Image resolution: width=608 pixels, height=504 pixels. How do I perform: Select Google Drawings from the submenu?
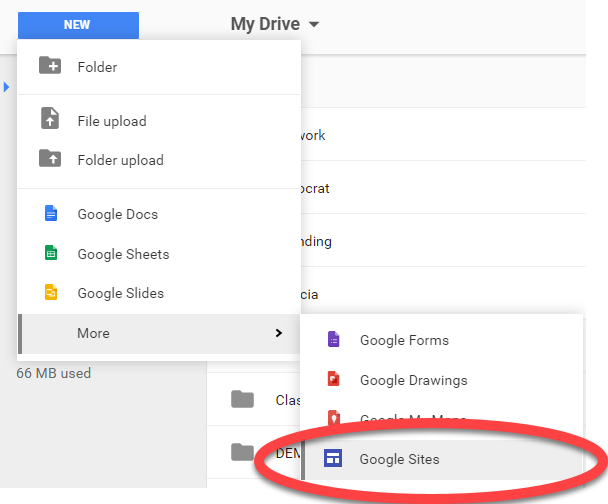[x=413, y=380]
